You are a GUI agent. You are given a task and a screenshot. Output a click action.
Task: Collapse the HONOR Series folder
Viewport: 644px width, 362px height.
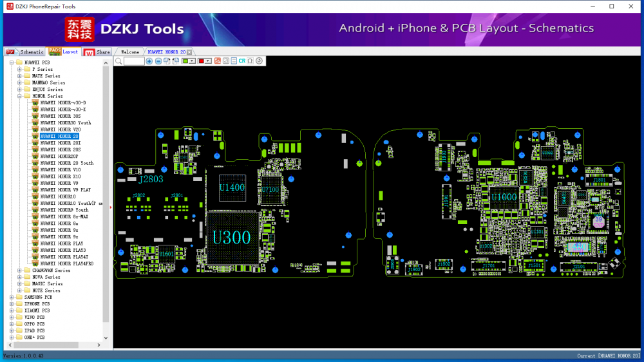pyautogui.click(x=20, y=96)
